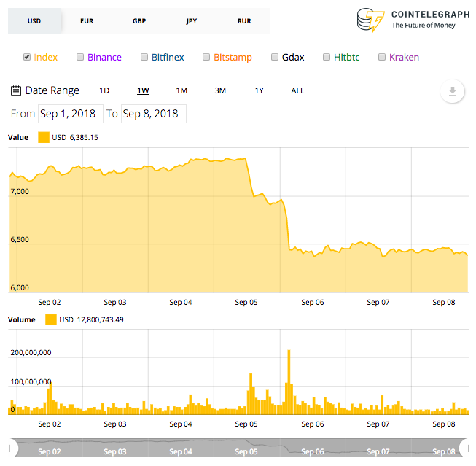This screenshot has width=476, height=466.
Task: Click the download chart icon
Action: [x=453, y=91]
